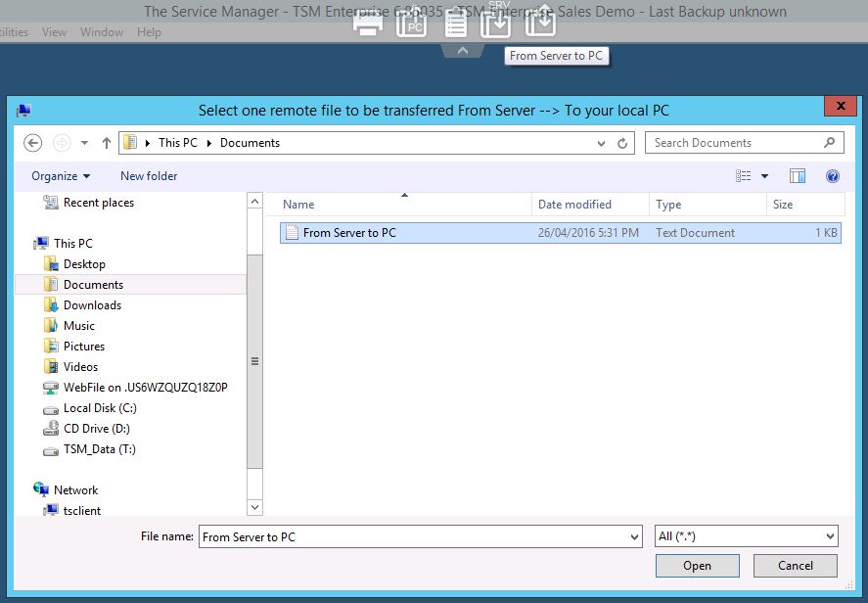Go back using the back arrow
This screenshot has width=868, height=603.
pos(33,143)
